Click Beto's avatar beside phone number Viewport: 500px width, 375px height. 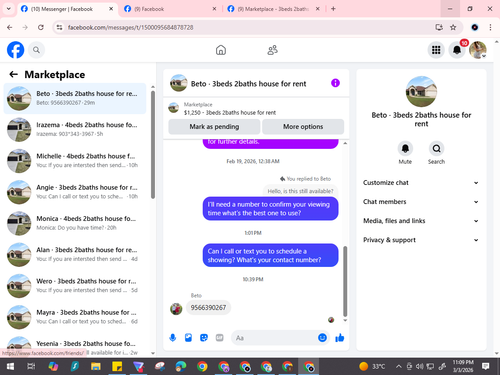coord(176,309)
